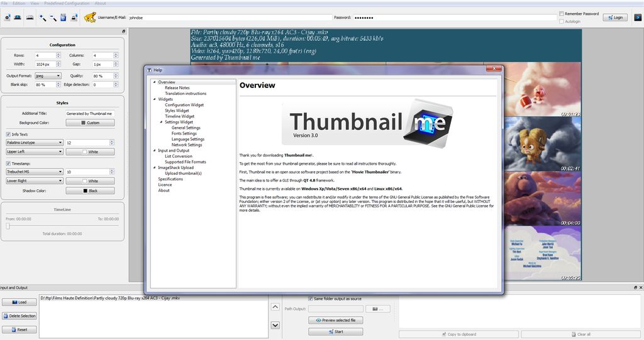The image size is (644, 340).
Task: Collapse the ImageShack Upload tree node arrow
Action: [155, 168]
